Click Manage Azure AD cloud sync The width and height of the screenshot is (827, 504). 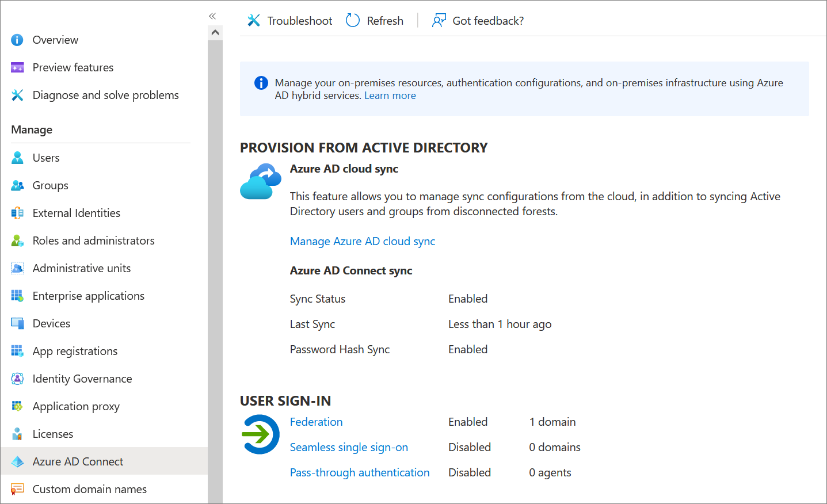pyautogui.click(x=362, y=240)
